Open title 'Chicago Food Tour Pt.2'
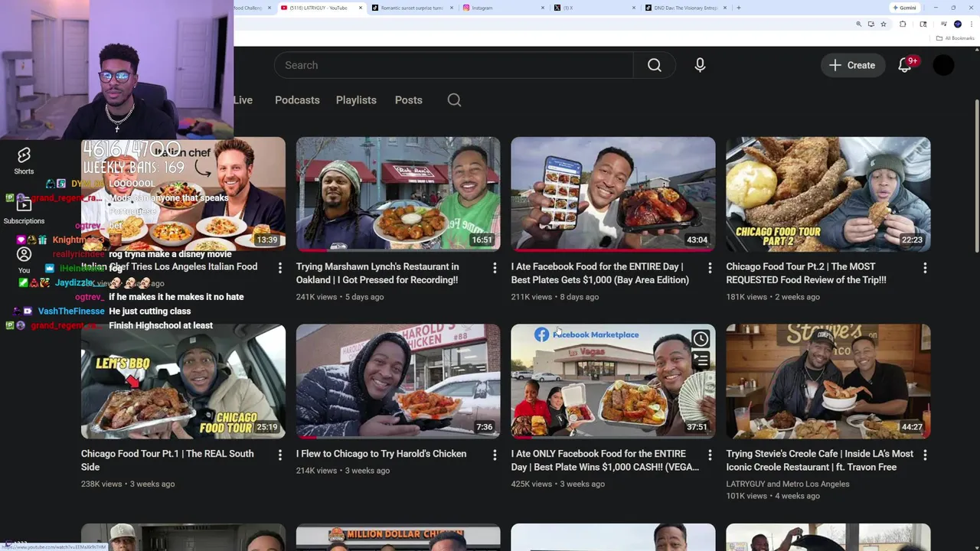This screenshot has height=551, width=980. (x=806, y=273)
